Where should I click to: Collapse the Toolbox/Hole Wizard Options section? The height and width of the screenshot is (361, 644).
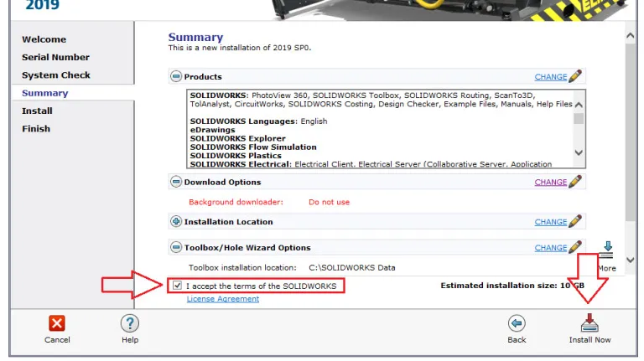tap(176, 247)
